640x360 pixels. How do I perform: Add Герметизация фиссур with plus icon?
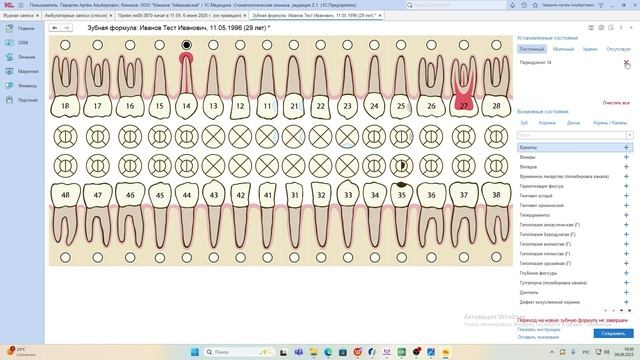point(626,186)
